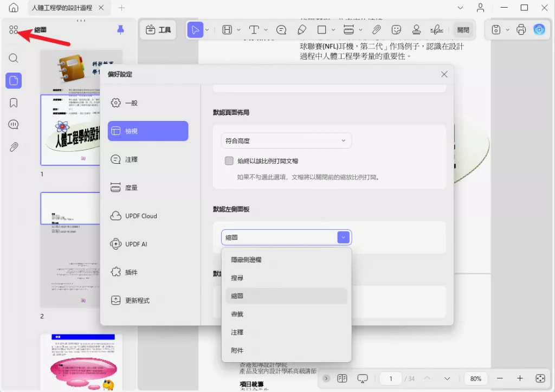
Task: Expand measure tool options arrow
Action: pyautogui.click(x=360, y=30)
